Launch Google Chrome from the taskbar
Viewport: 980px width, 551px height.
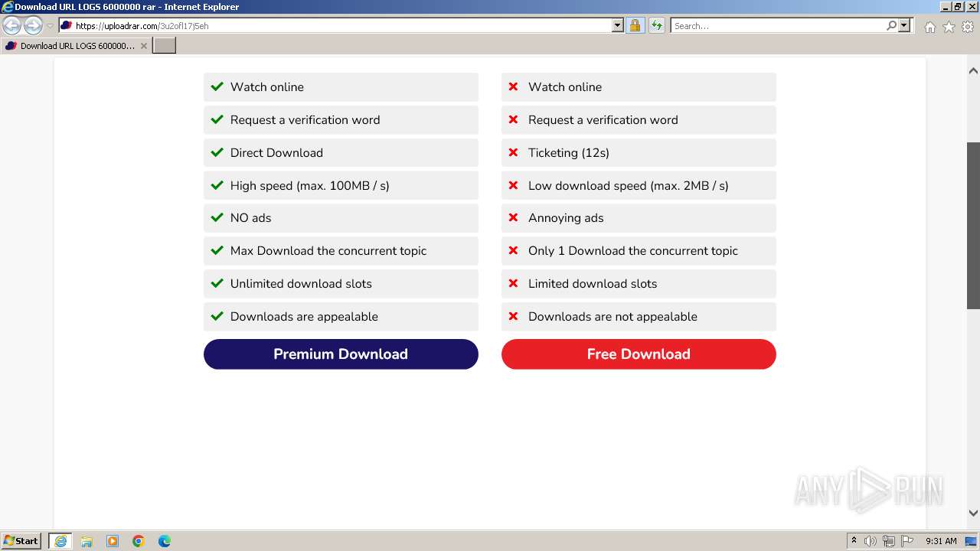139,541
